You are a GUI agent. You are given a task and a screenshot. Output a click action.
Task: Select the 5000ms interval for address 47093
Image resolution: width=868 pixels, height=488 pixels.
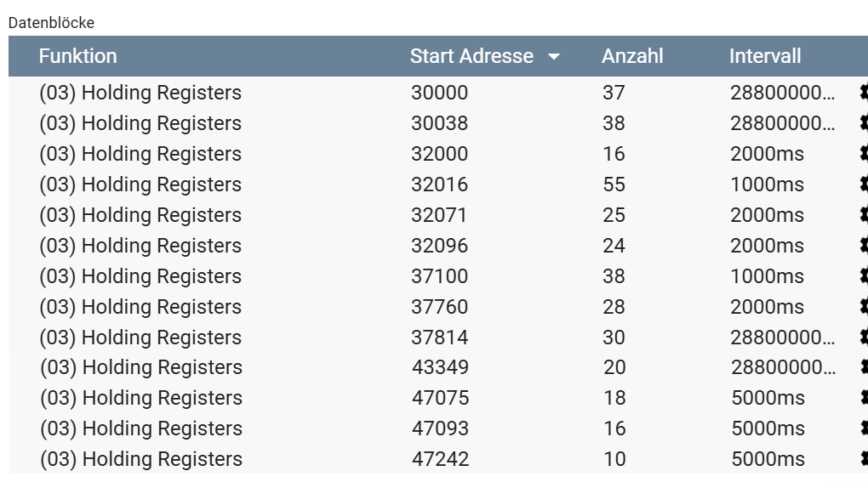pyautogui.click(x=767, y=428)
